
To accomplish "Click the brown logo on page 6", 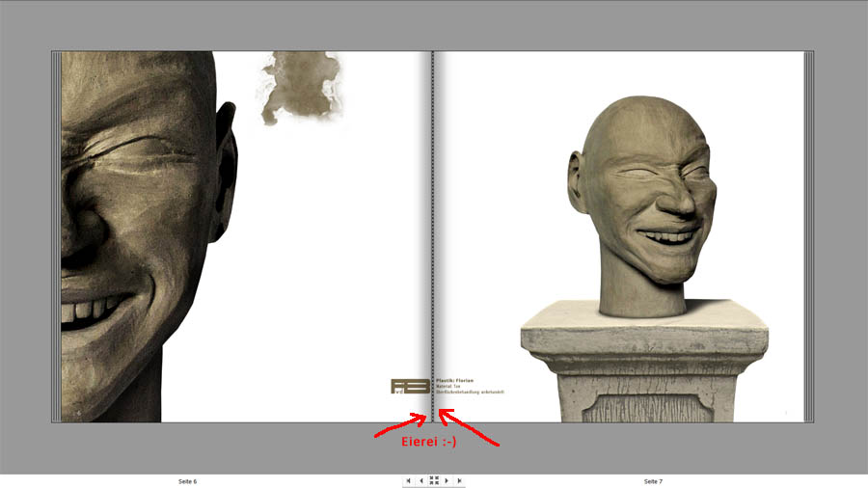I will pyautogui.click(x=410, y=386).
